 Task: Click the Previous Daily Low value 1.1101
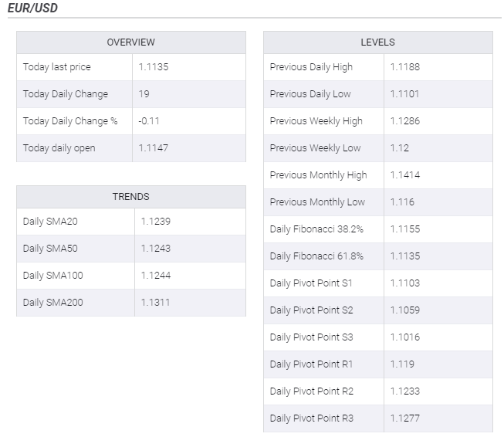(x=404, y=94)
